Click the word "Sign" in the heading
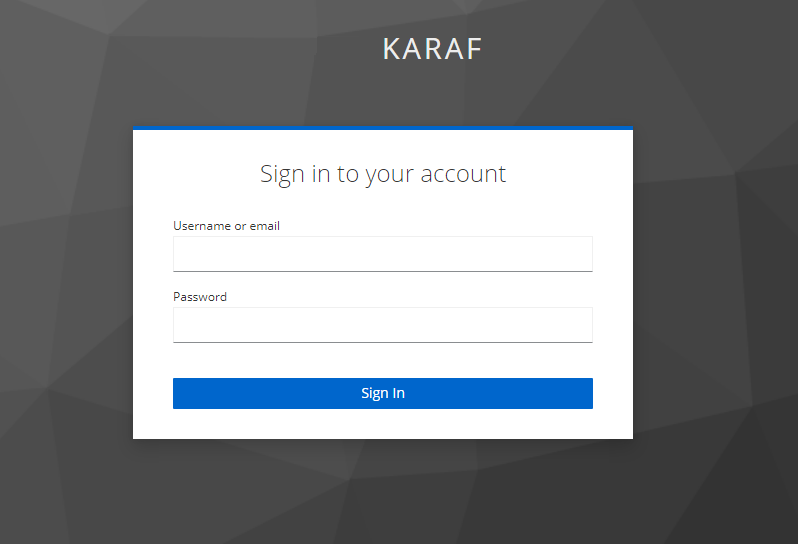Image resolution: width=798 pixels, height=544 pixels. (282, 174)
